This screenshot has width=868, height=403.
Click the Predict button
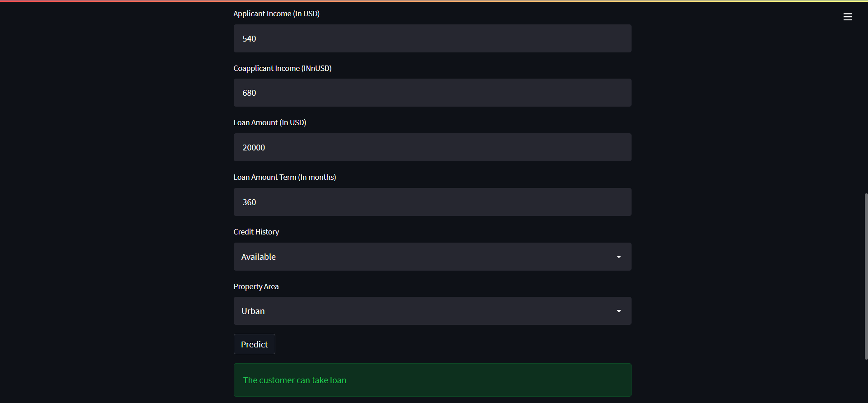click(254, 344)
